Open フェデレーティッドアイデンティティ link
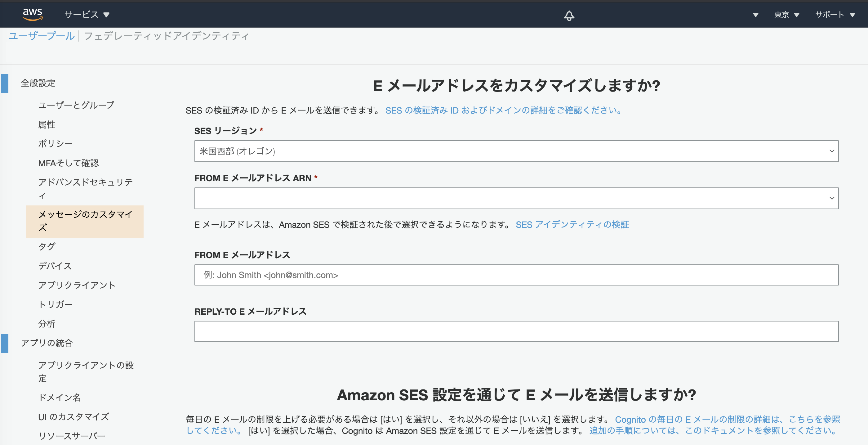 click(167, 36)
